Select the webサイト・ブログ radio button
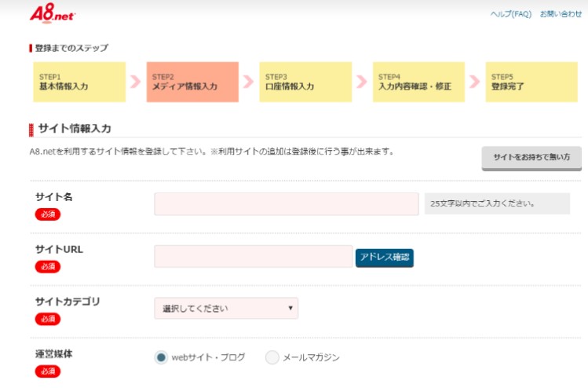Image resolution: width=588 pixels, height=388 pixels. click(x=161, y=357)
